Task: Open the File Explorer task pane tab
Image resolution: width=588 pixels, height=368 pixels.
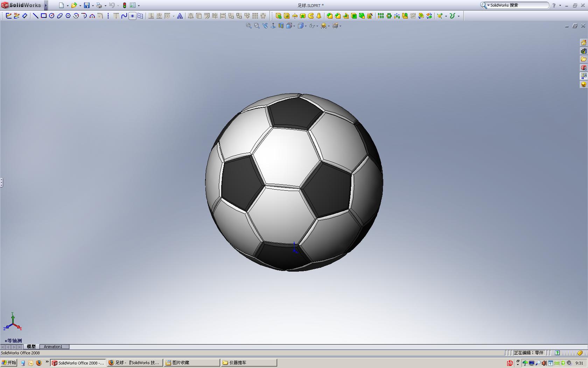Action: (x=583, y=59)
